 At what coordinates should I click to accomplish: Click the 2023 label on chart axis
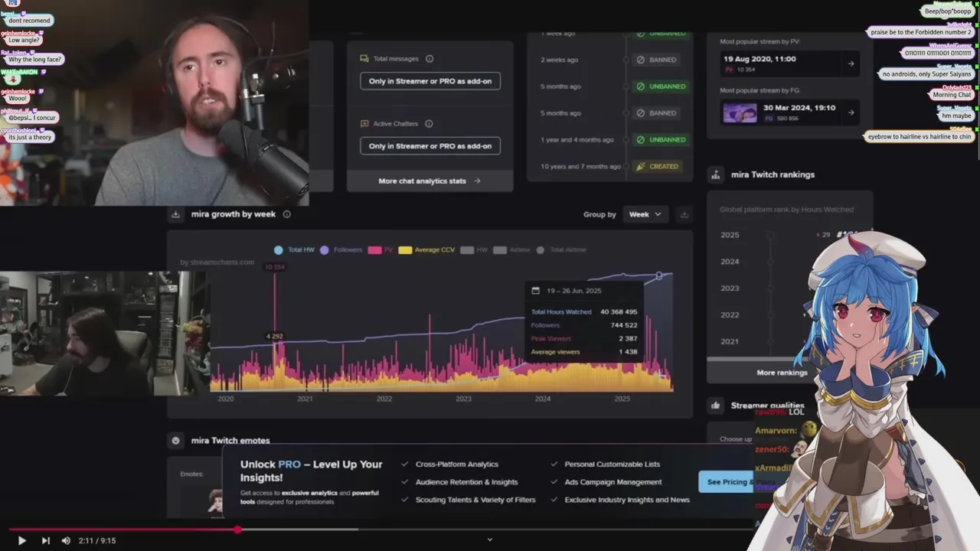[463, 399]
